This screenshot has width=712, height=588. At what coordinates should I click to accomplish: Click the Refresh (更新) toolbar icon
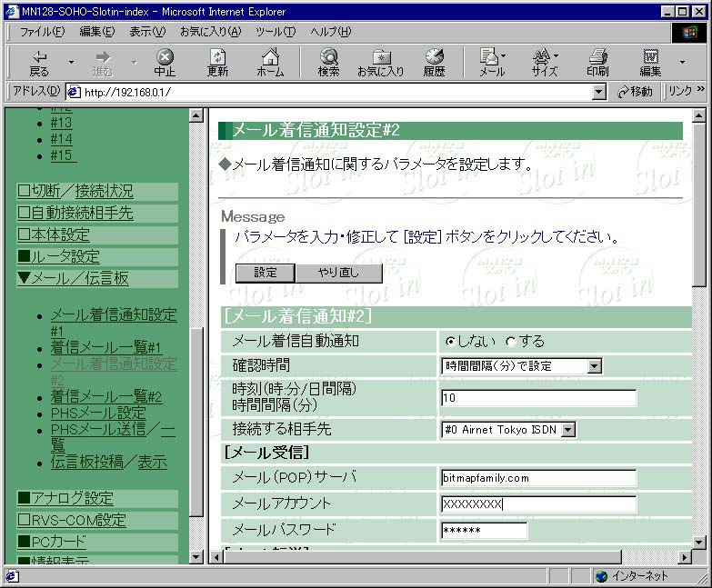(x=217, y=62)
